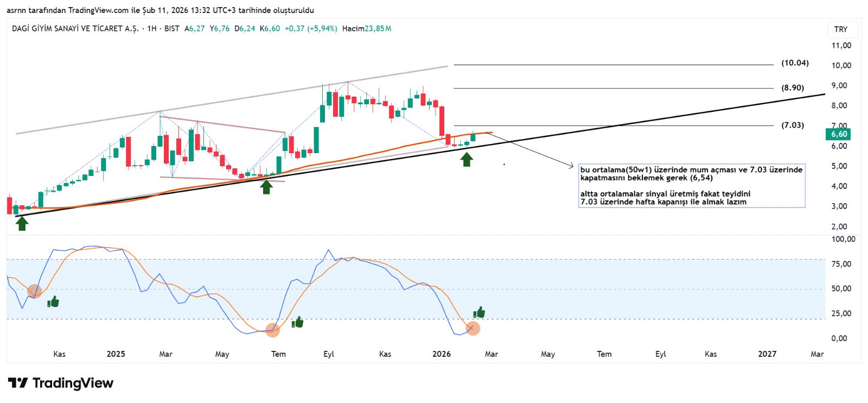868x403 pixels.
Task: Click the orange circle at the mid-2025 oscillator bottom
Action: 272,330
